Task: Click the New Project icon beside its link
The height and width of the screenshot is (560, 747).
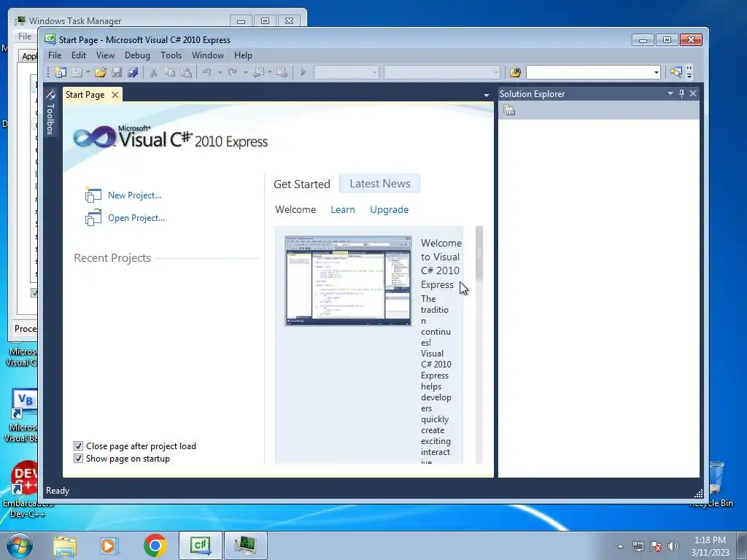Action: tap(93, 195)
